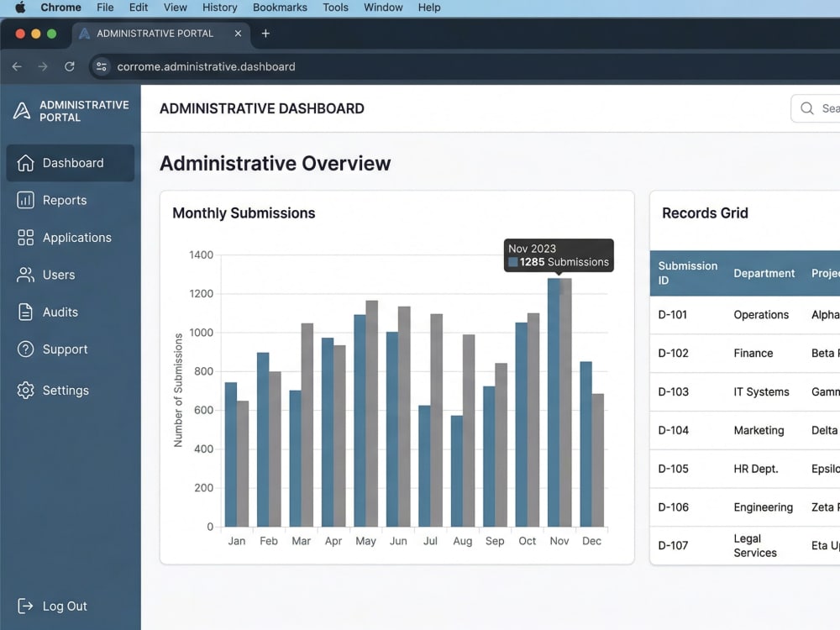840x630 pixels.
Task: Select the D-101 submission ID
Action: click(672, 314)
